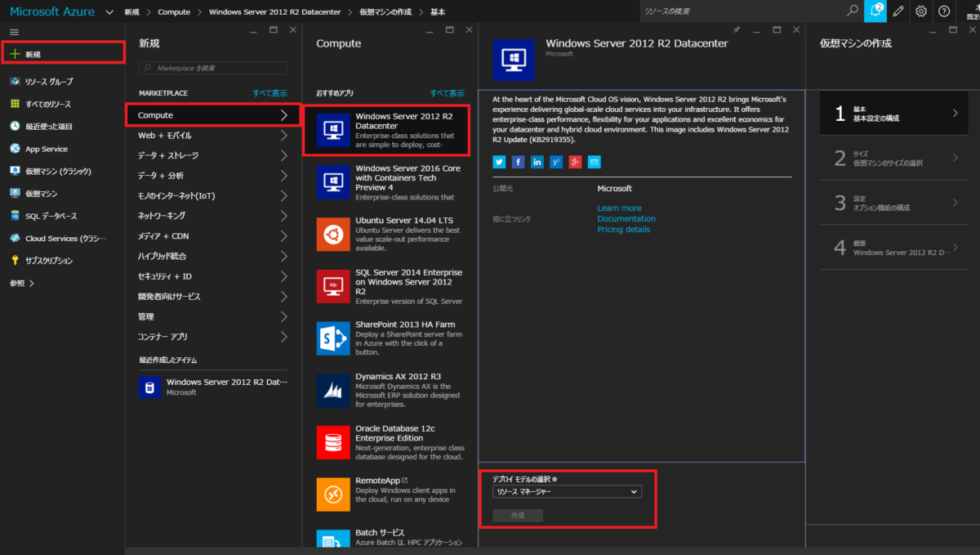Open portal settings gear

tap(921, 11)
